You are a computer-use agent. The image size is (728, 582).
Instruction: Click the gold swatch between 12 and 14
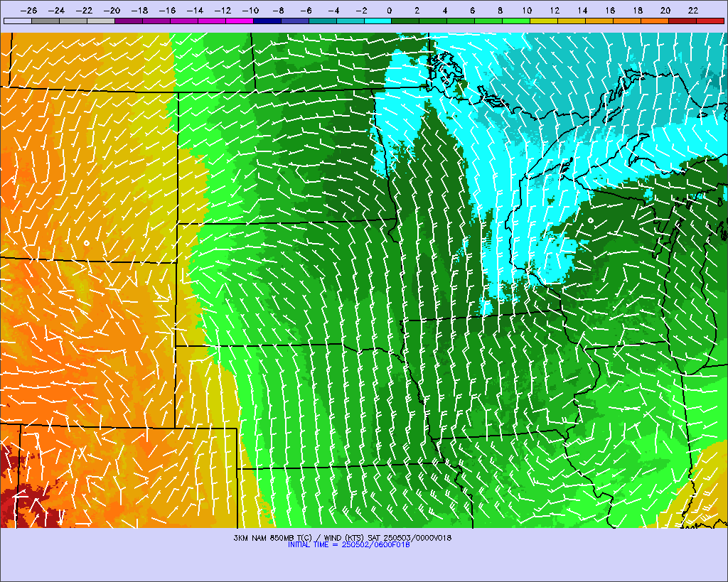click(x=572, y=21)
